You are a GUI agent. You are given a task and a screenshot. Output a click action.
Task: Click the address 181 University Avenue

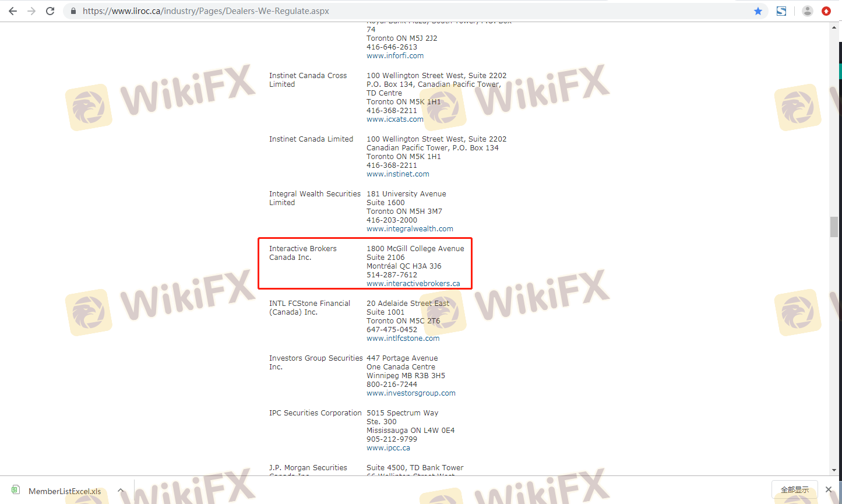click(406, 194)
